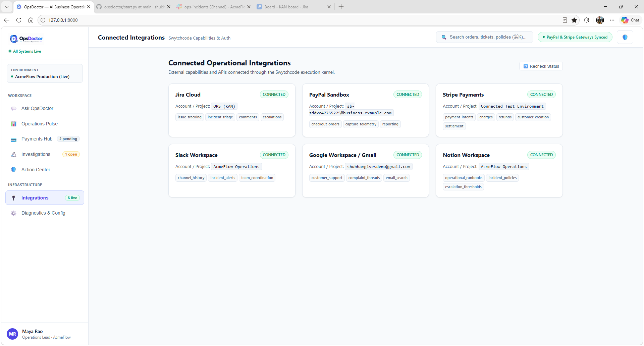Go to Investigations with 1 open
The image size is (644, 346).
coord(45,155)
